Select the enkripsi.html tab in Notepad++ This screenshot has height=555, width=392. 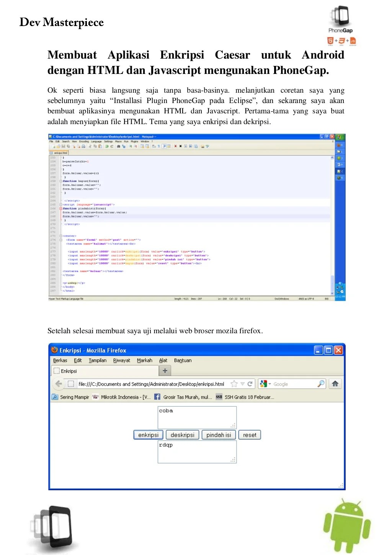point(59,152)
